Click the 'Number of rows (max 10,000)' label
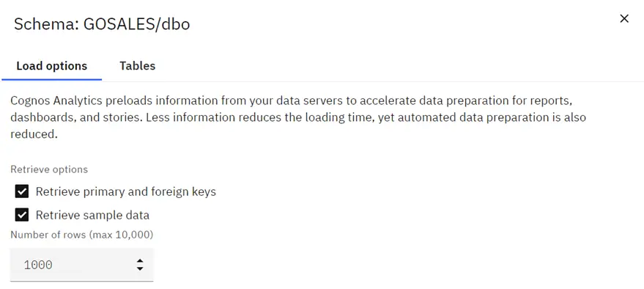 [x=82, y=235]
